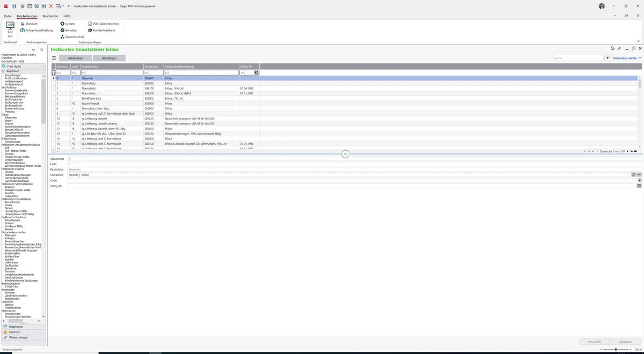Open Benutzer settings in the ribbon
Screen dimensions: 644x354
pyautogui.click(x=69, y=30)
